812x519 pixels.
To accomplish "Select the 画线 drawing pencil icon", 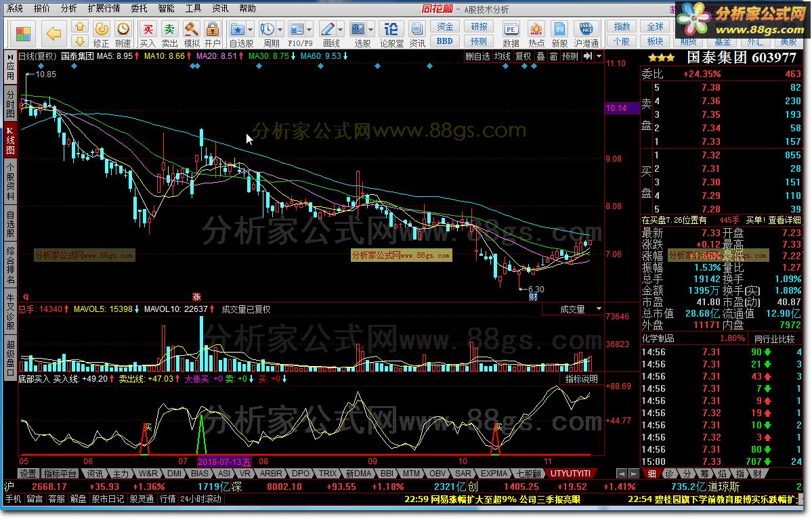I will [328, 29].
